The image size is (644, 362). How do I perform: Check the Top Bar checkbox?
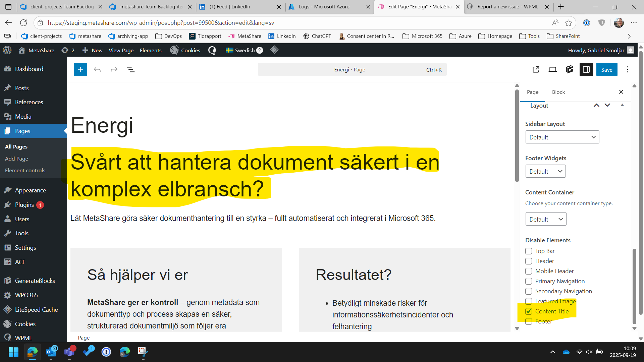point(529,251)
